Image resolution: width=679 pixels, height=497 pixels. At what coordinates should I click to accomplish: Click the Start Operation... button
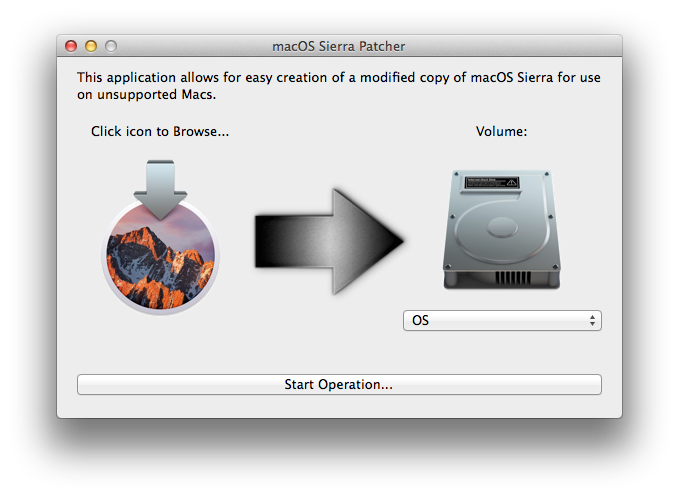339,384
